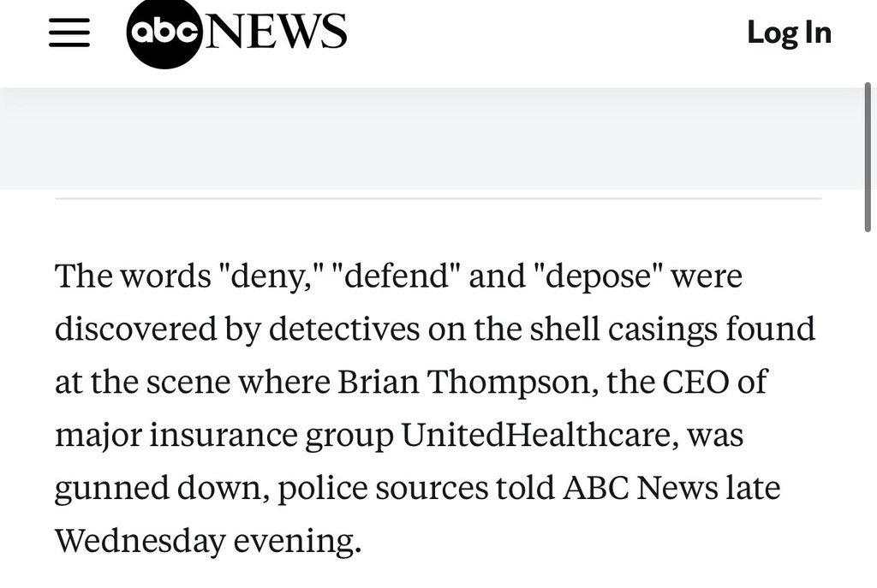877x588 pixels.
Task: Click the NEWS wordmark in header
Action: [276, 32]
